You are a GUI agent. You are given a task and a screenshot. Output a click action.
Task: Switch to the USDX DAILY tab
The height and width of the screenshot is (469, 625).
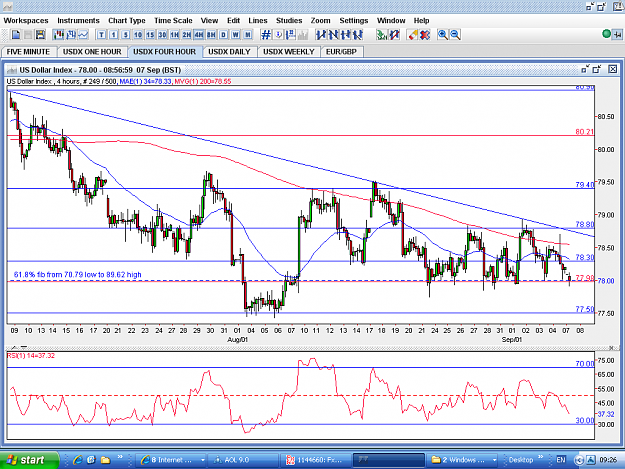tap(229, 52)
